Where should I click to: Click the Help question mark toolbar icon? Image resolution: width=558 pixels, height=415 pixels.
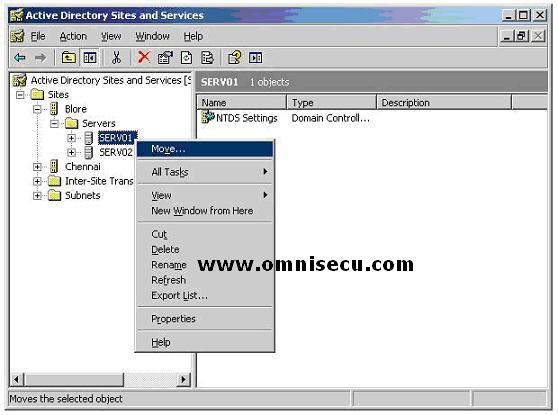[235, 57]
